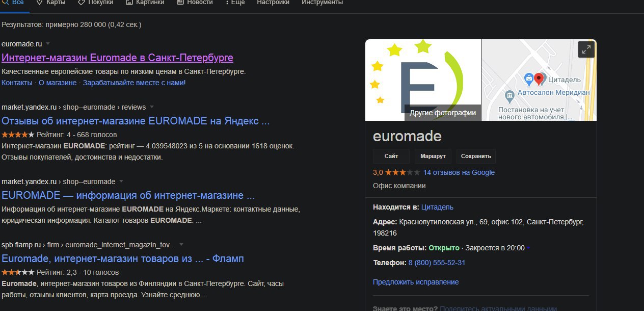This screenshot has width=644, height=311.
Task: Click the red location pin on the map
Action: pos(539,79)
